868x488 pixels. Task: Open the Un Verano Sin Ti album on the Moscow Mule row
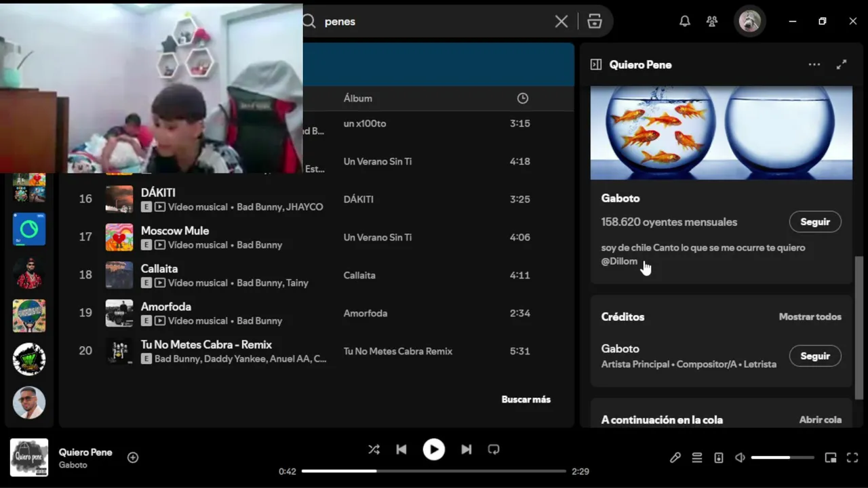[x=378, y=237]
